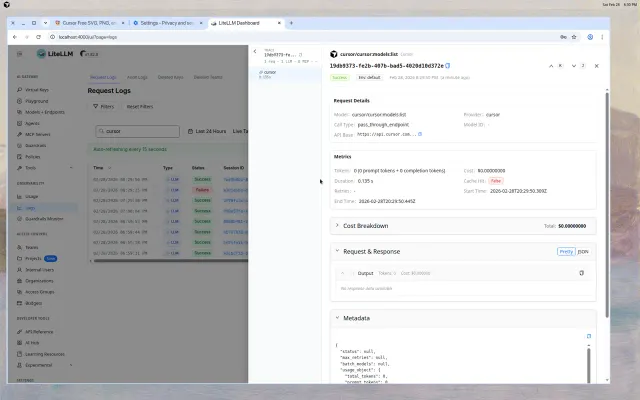Open Playground in the sidebar
640x400 pixels.
click(x=36, y=101)
